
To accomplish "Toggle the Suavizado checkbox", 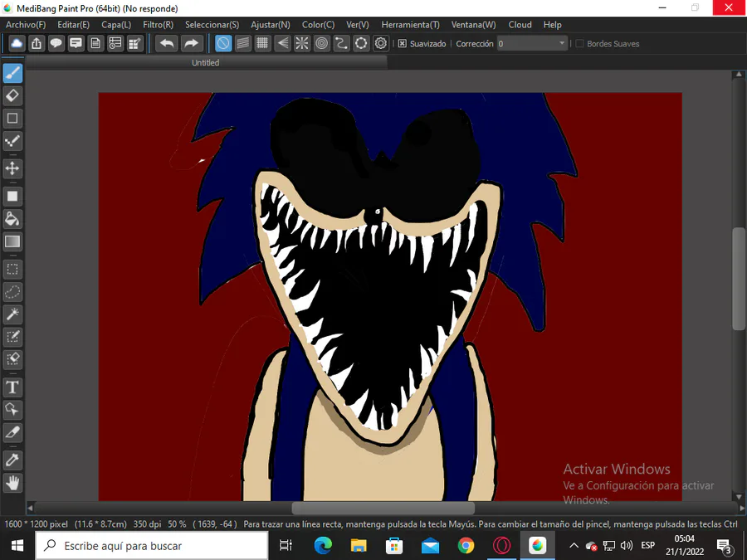I will 403,44.
